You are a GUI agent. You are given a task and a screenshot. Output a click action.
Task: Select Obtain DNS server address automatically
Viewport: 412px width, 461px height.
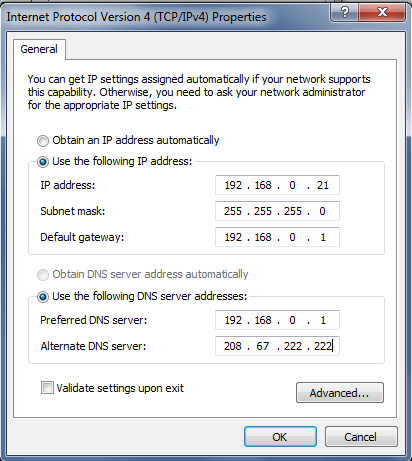[x=43, y=275]
